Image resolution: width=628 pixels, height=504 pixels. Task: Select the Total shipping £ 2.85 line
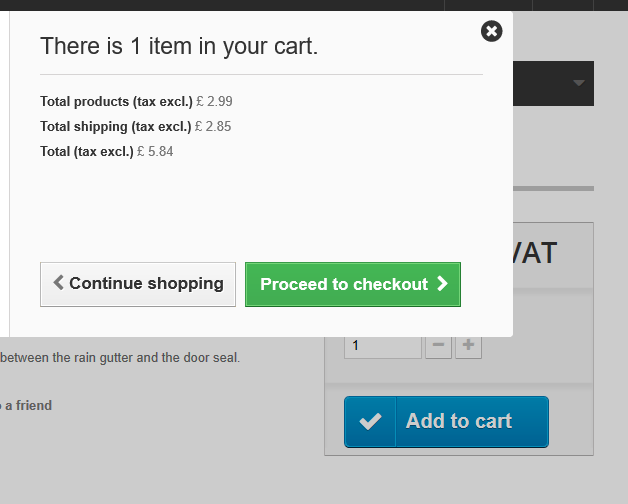(x=136, y=126)
